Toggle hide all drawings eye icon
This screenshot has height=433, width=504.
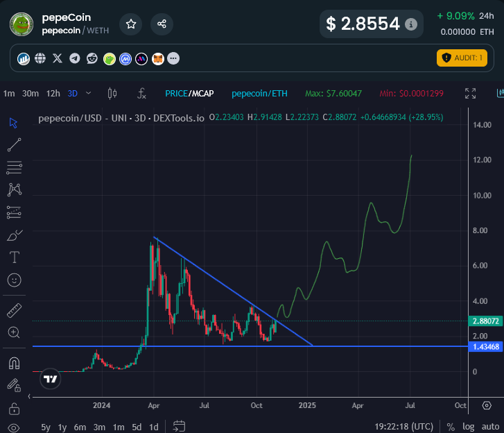(x=14, y=428)
